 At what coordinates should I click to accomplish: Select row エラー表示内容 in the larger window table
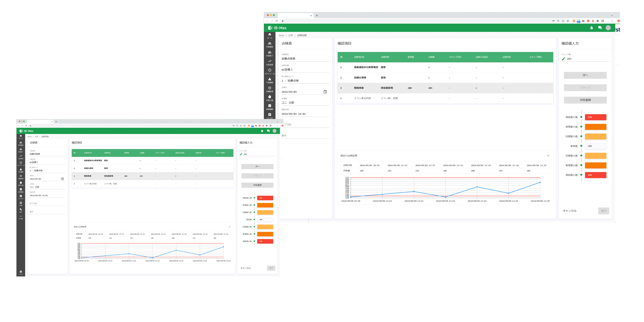coord(445,98)
